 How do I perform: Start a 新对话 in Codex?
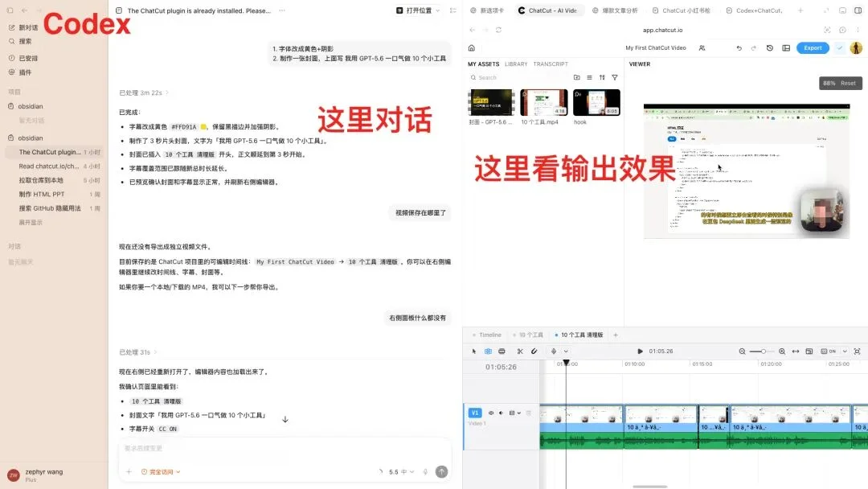coord(23,27)
